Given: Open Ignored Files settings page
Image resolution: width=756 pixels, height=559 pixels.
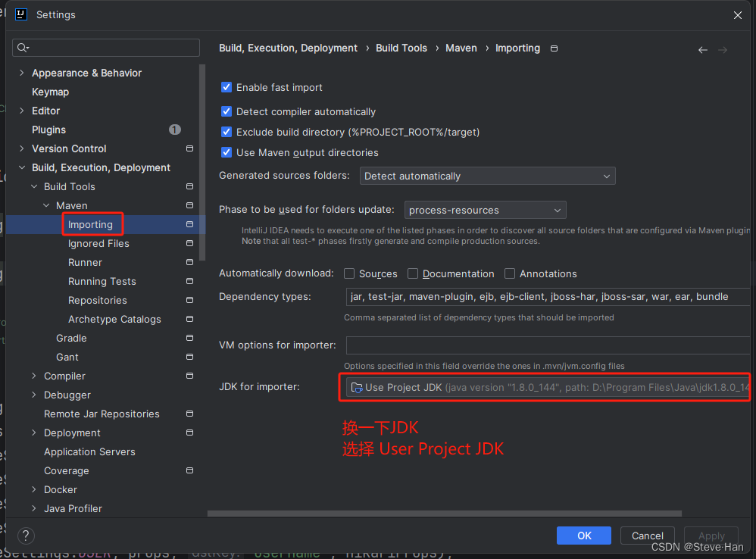Looking at the screenshot, I should pos(98,243).
